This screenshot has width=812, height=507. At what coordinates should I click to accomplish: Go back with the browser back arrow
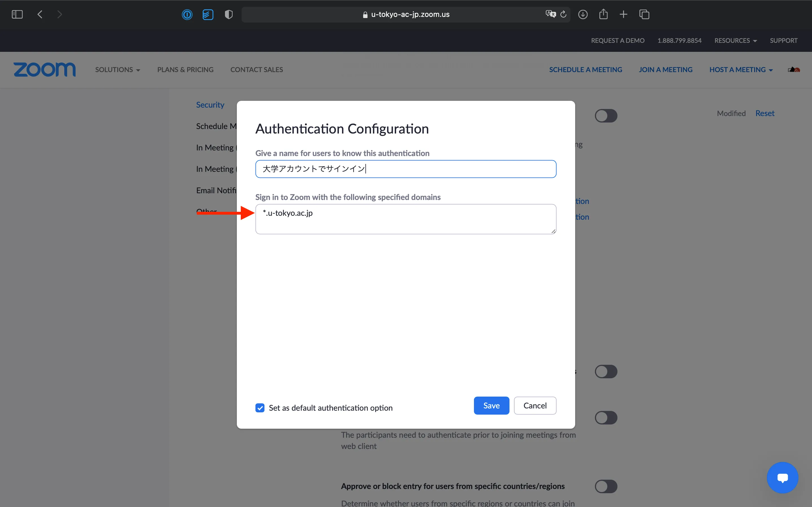coord(40,14)
